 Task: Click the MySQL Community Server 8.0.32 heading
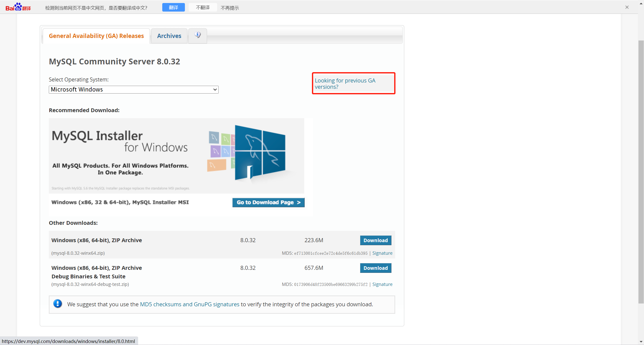click(114, 62)
